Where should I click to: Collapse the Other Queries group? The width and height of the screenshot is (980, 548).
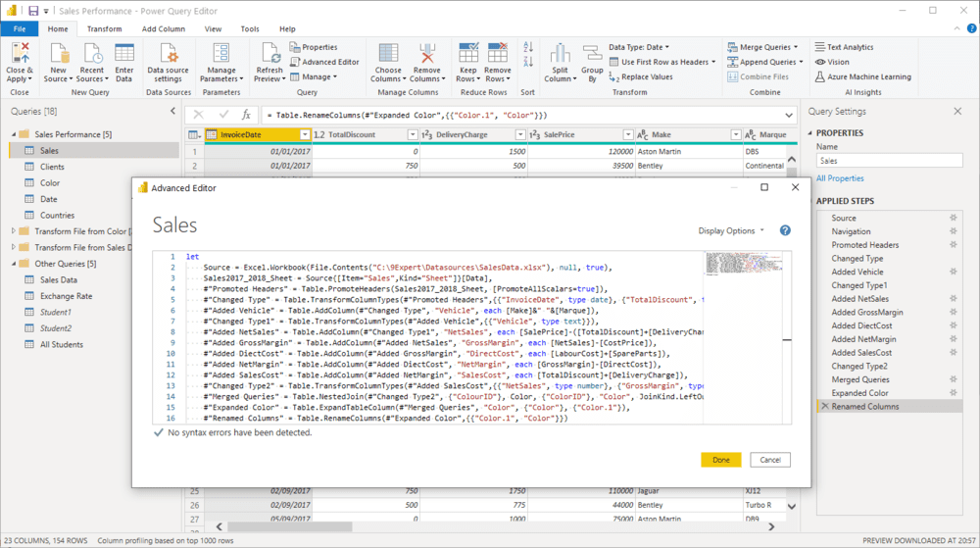[14, 264]
